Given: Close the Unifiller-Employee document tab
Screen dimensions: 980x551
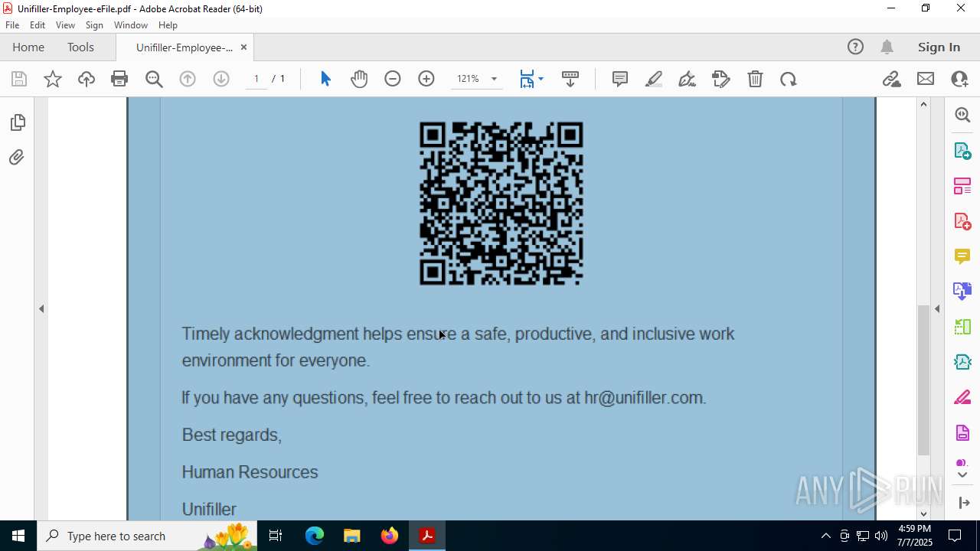Looking at the screenshot, I should 243,47.
